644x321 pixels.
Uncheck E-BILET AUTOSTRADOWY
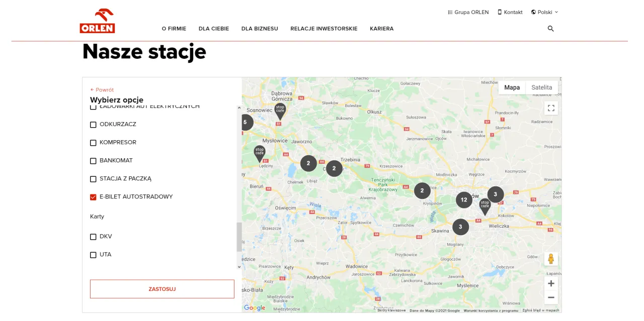pyautogui.click(x=93, y=197)
